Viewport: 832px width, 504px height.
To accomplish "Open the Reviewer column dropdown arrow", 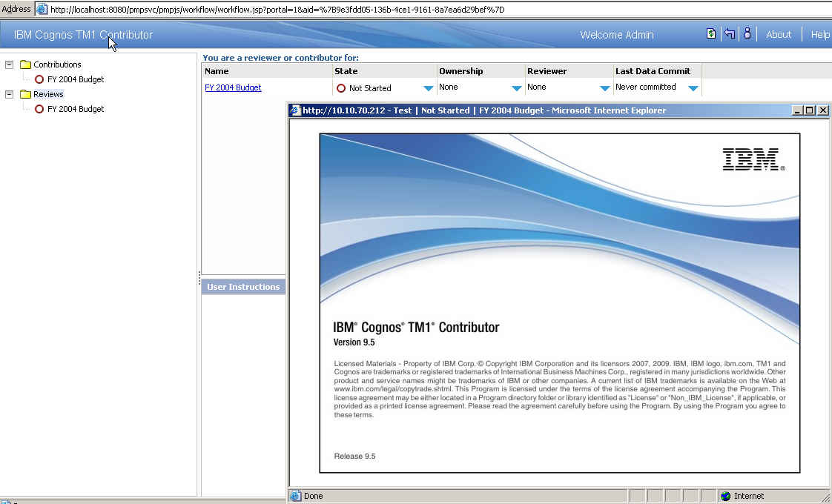I will [x=604, y=89].
